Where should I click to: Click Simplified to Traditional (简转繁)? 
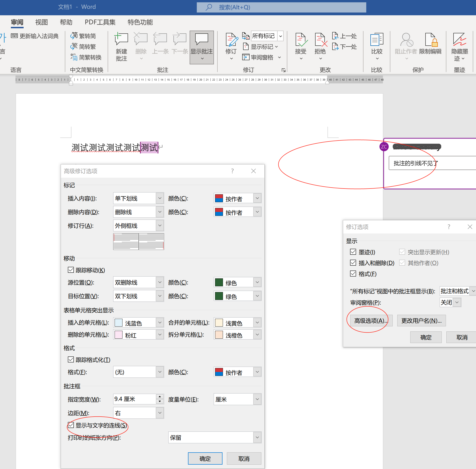coord(83,47)
